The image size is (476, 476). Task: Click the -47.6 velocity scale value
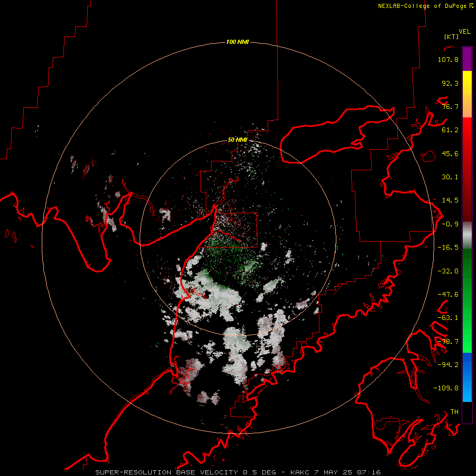pyautogui.click(x=448, y=295)
